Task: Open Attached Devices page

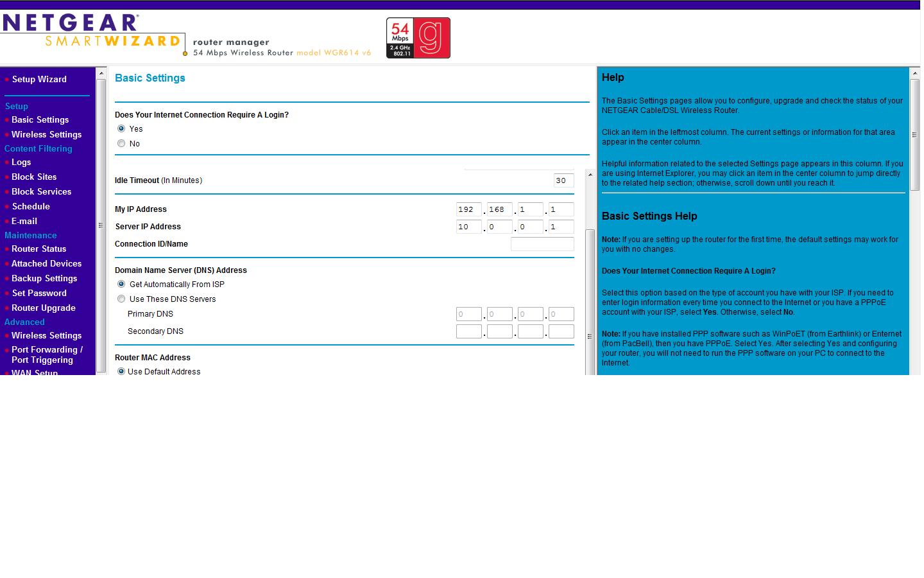Action: pyautogui.click(x=46, y=263)
